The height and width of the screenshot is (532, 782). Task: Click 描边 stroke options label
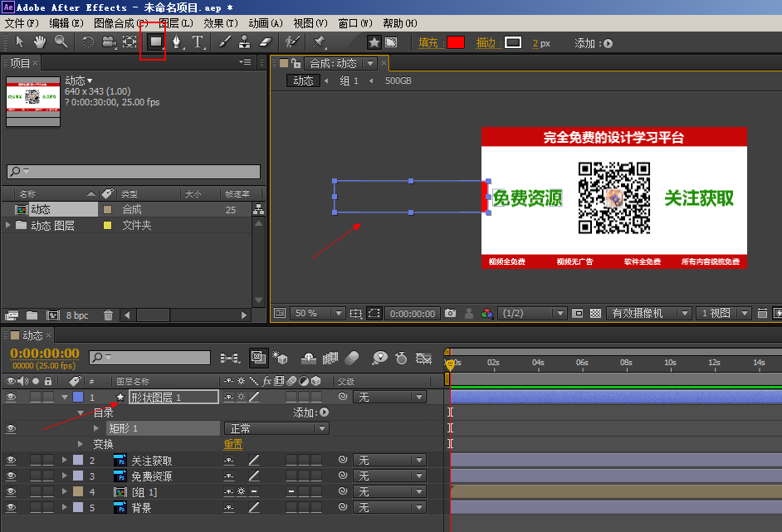486,43
